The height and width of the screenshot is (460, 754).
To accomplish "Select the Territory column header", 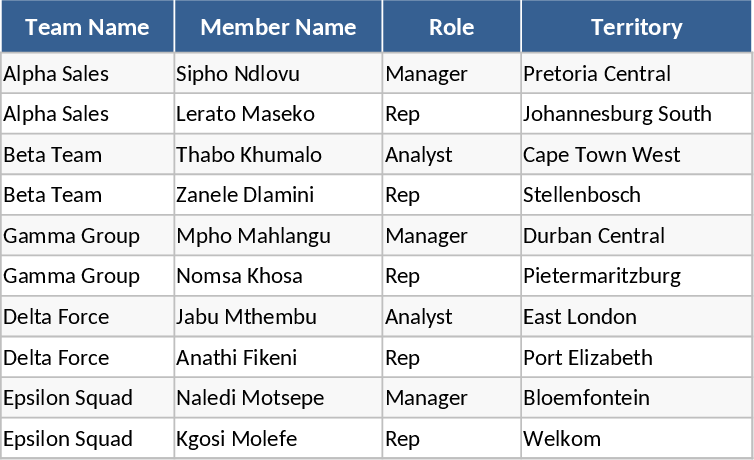I will click(636, 27).
